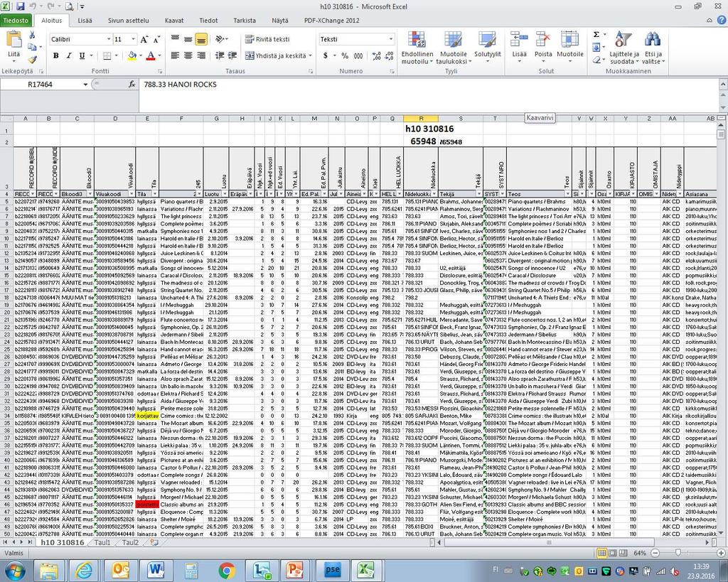
Task: Click the decrease decimal icon
Action: [389, 55]
